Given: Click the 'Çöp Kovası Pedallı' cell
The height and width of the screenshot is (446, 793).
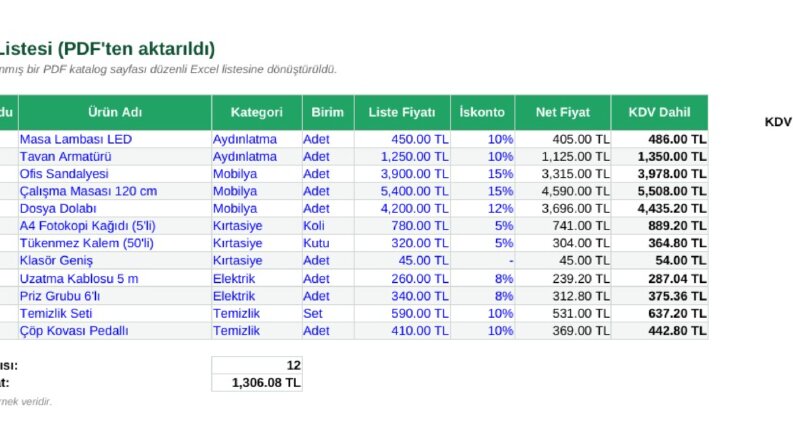Looking at the screenshot, I should click(x=115, y=331).
